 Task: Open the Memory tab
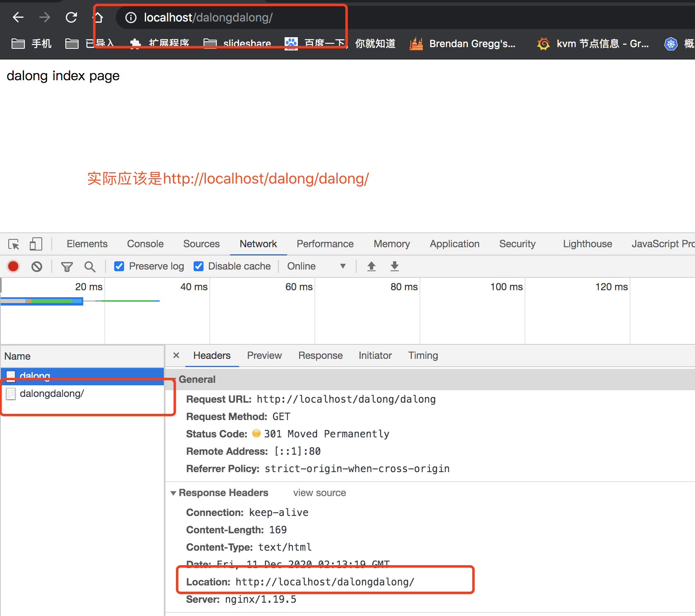(392, 244)
